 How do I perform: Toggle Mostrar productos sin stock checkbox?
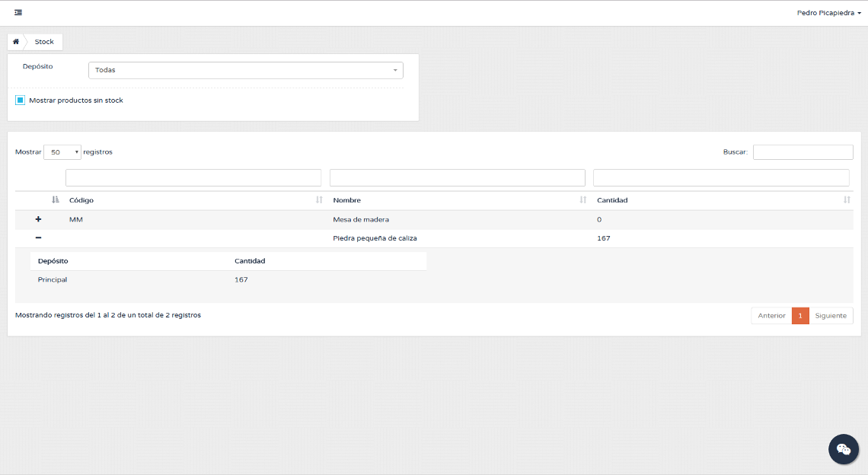point(21,100)
